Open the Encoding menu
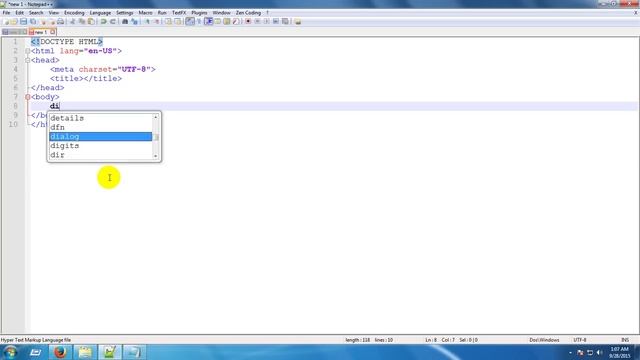This screenshot has width=640, height=360. click(74, 13)
